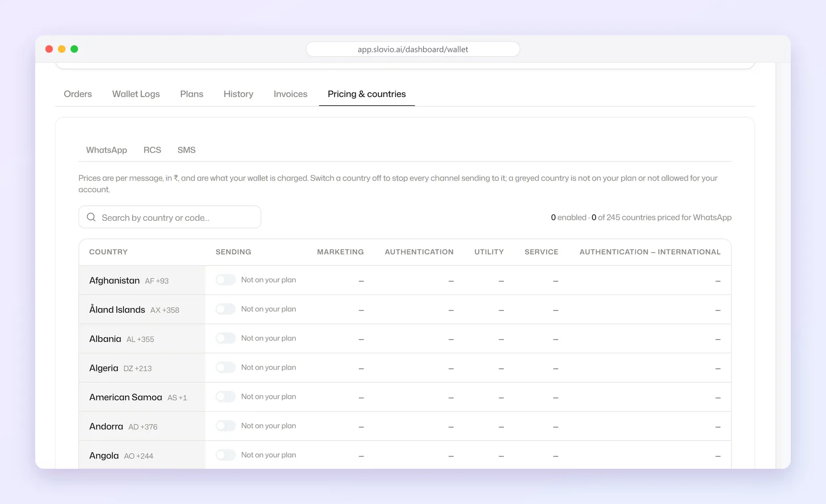
Task: Select the Albania country name
Action: 105,339
